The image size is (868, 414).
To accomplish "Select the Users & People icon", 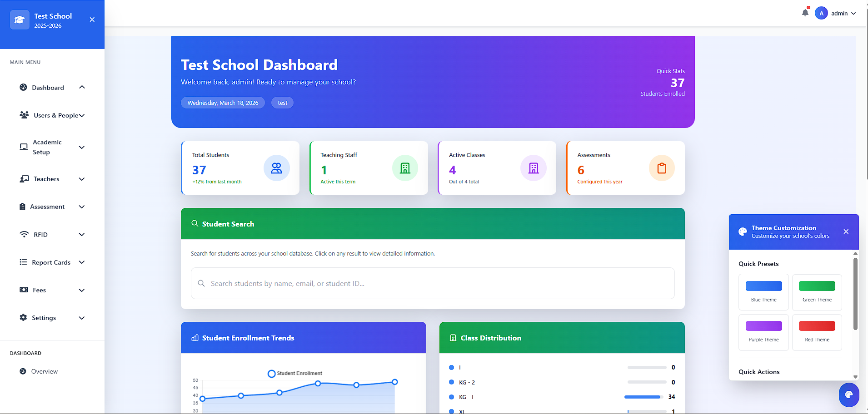I will pyautogui.click(x=24, y=115).
